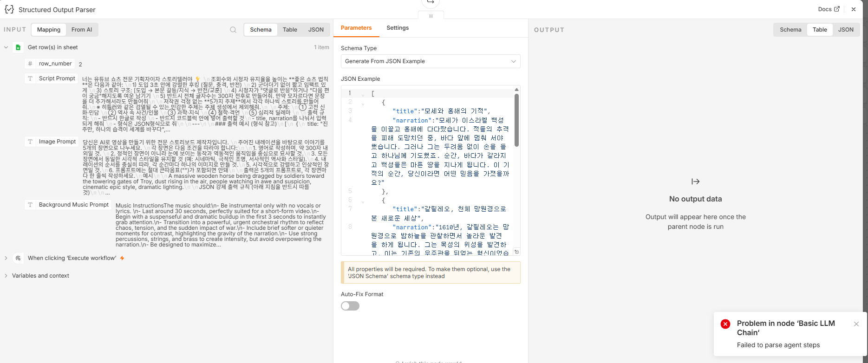Switch to the Parameters tab
Image resolution: width=868 pixels, height=363 pixels.
coord(356,28)
